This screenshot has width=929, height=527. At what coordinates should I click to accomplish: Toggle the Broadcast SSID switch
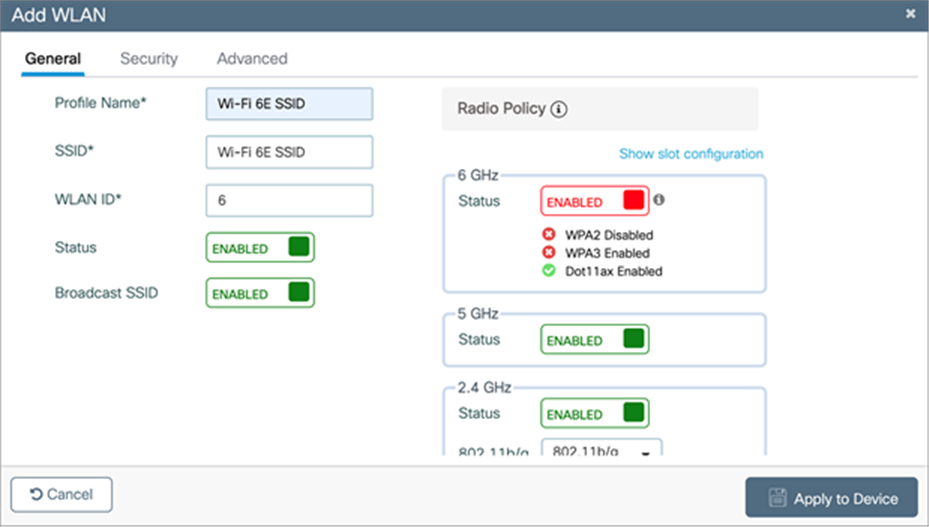coord(260,293)
